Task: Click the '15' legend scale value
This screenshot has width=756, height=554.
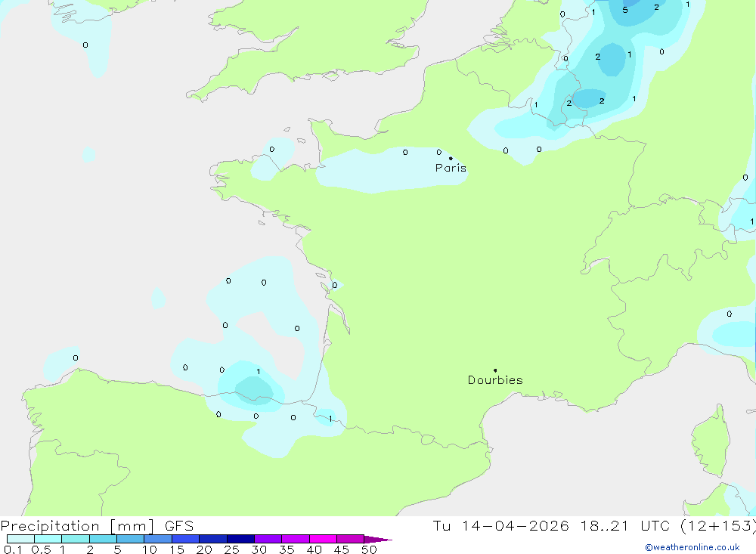Action: (177, 549)
